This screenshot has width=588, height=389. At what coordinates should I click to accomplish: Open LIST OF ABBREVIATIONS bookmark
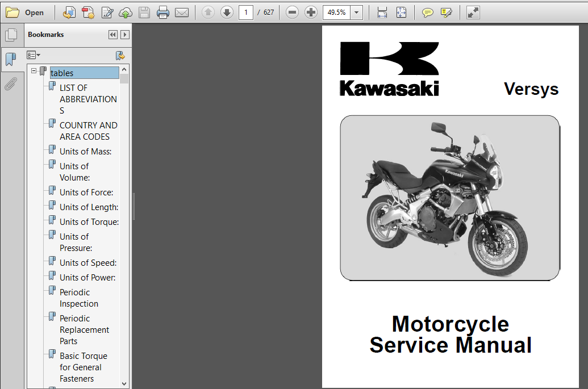[x=88, y=99]
